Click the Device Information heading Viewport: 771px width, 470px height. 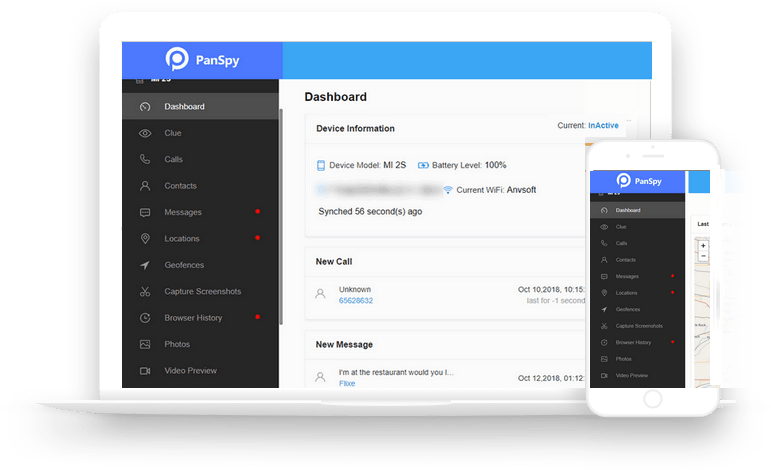(356, 128)
